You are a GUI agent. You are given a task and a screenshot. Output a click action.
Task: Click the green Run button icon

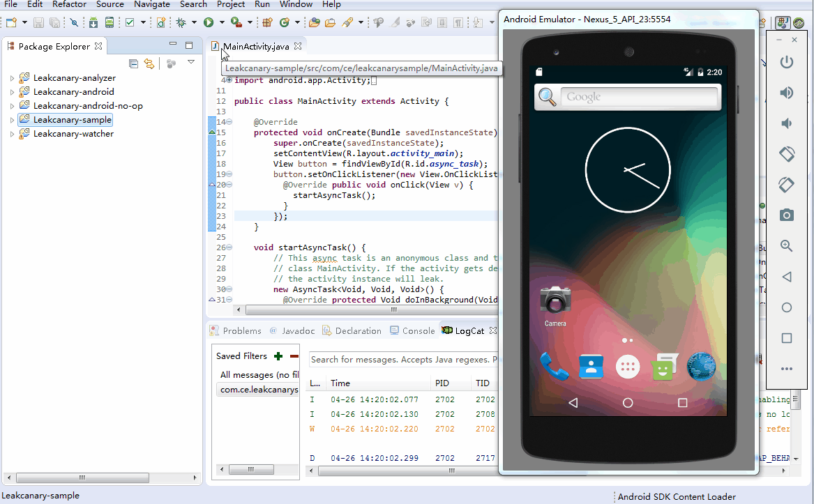[209, 22]
